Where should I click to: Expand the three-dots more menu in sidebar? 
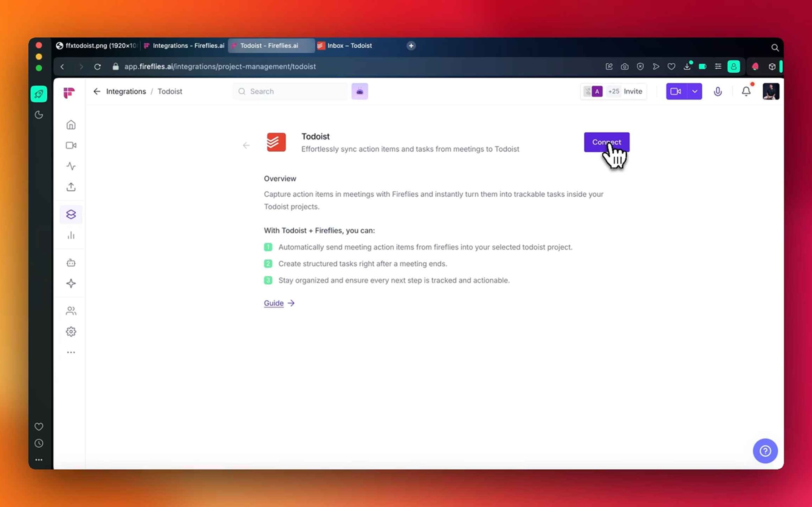coord(71,352)
